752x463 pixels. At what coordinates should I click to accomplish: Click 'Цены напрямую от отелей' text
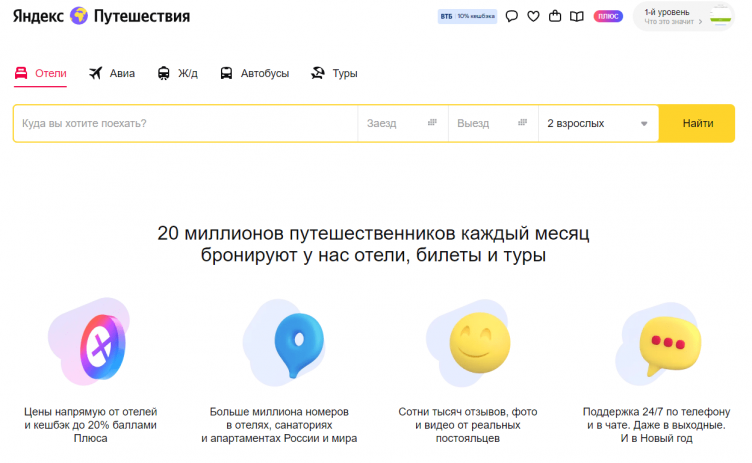coord(91,412)
